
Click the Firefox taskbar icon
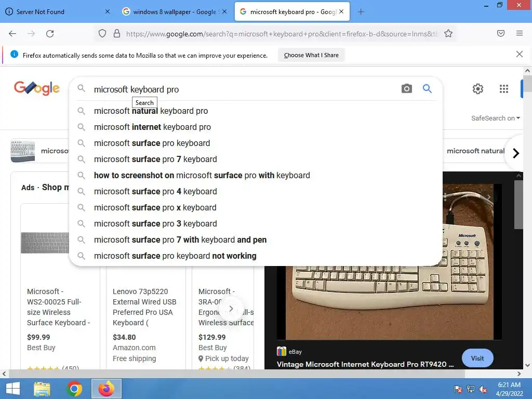[x=106, y=389]
